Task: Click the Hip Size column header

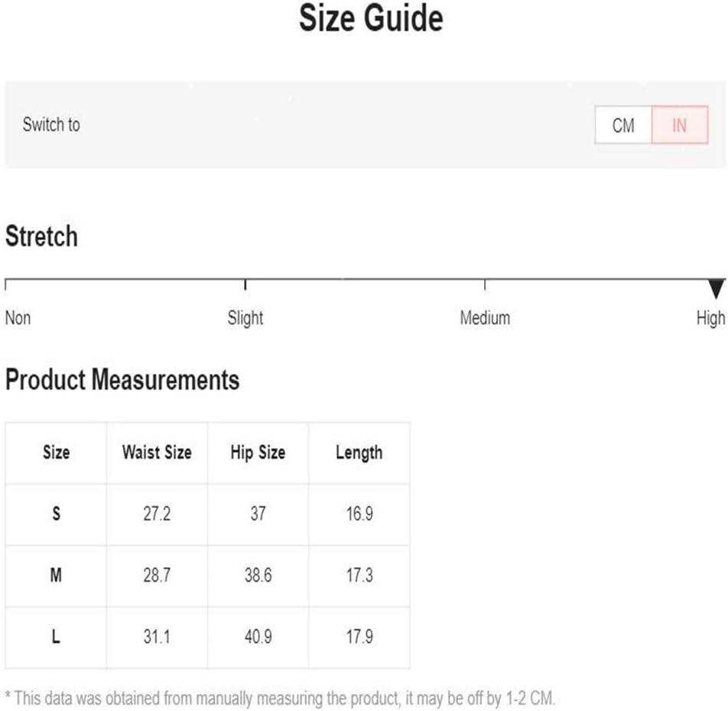Action: point(258,452)
